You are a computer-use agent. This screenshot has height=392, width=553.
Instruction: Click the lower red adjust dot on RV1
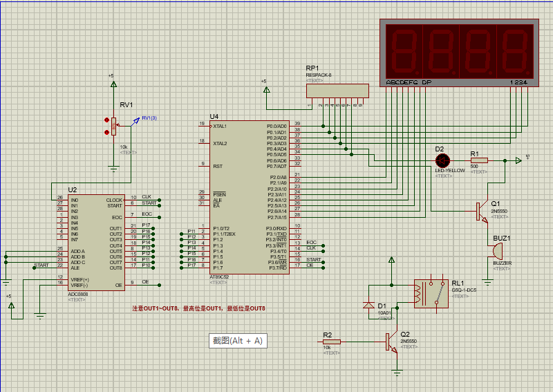click(106, 132)
